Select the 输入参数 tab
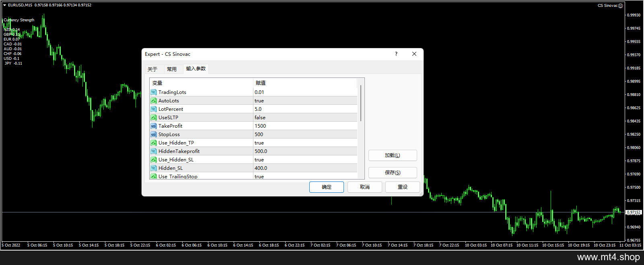Image resolution: width=644 pixels, height=265 pixels. [x=196, y=69]
